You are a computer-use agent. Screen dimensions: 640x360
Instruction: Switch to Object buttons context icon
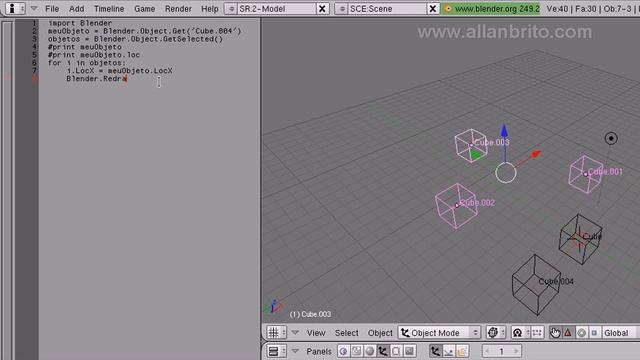pyautogui.click(x=383, y=351)
